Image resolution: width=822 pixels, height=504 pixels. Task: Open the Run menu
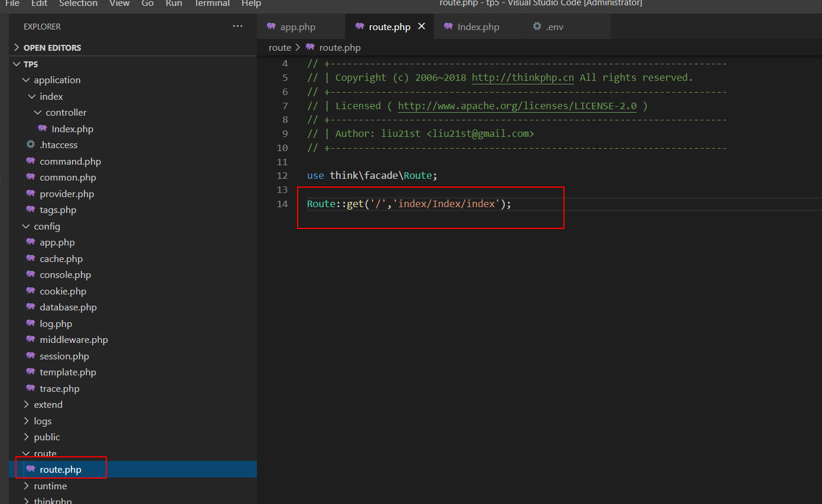click(174, 4)
